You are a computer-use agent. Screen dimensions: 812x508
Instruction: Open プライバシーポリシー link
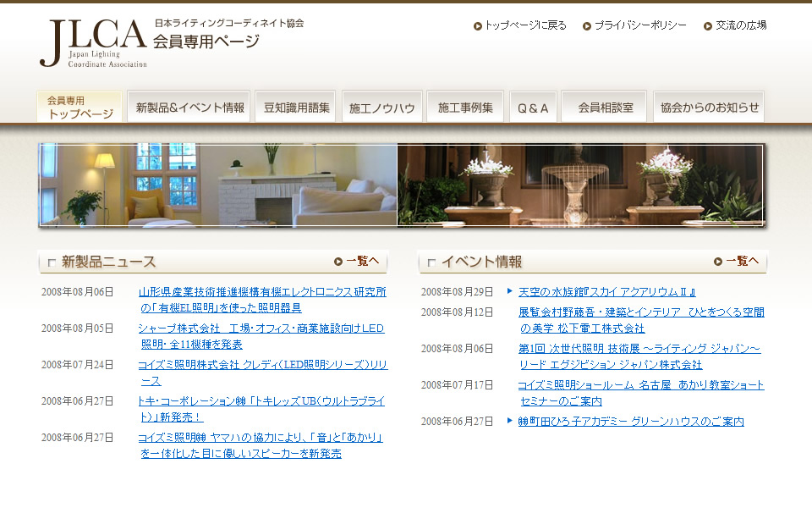[640, 25]
